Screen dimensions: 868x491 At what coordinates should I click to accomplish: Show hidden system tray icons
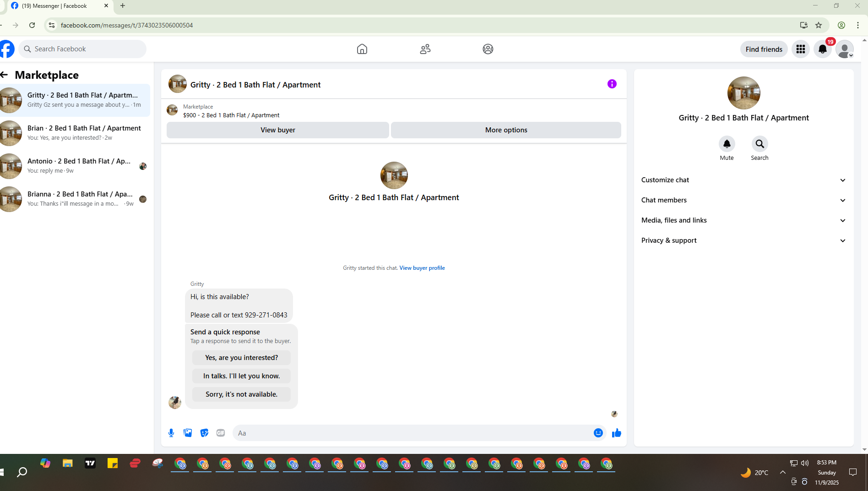[x=783, y=472]
